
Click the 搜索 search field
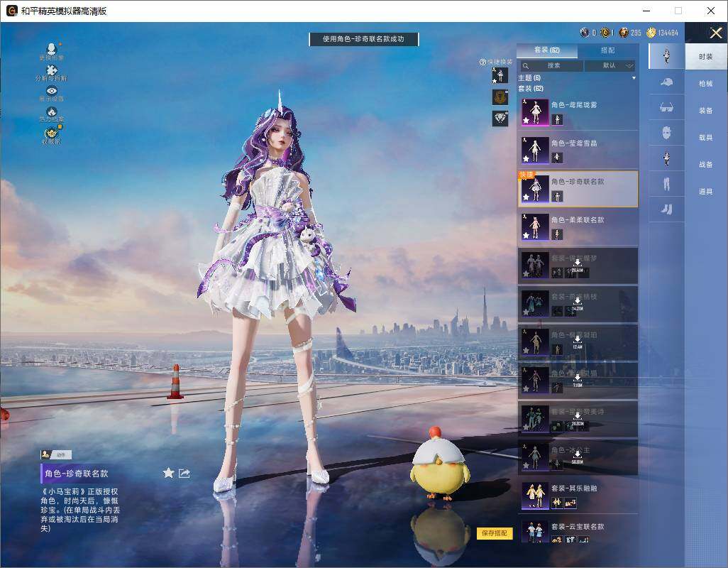(x=551, y=65)
